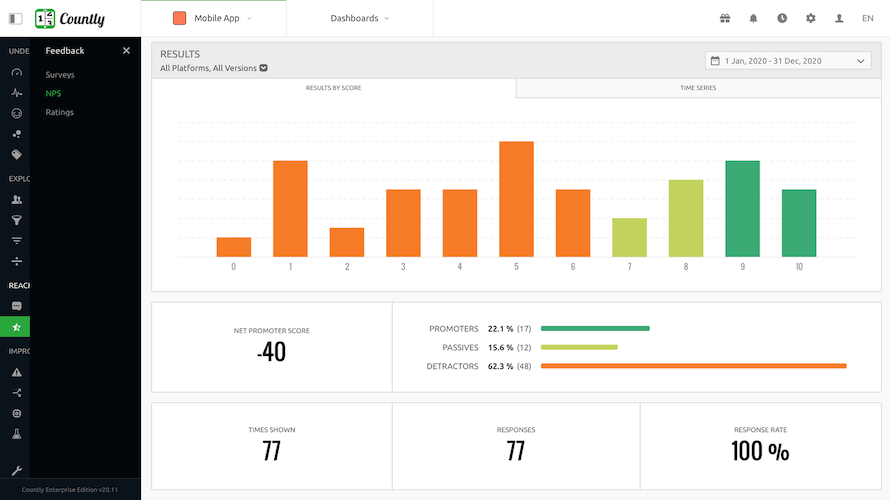
Task: Open notifications bell icon
Action: (x=753, y=18)
